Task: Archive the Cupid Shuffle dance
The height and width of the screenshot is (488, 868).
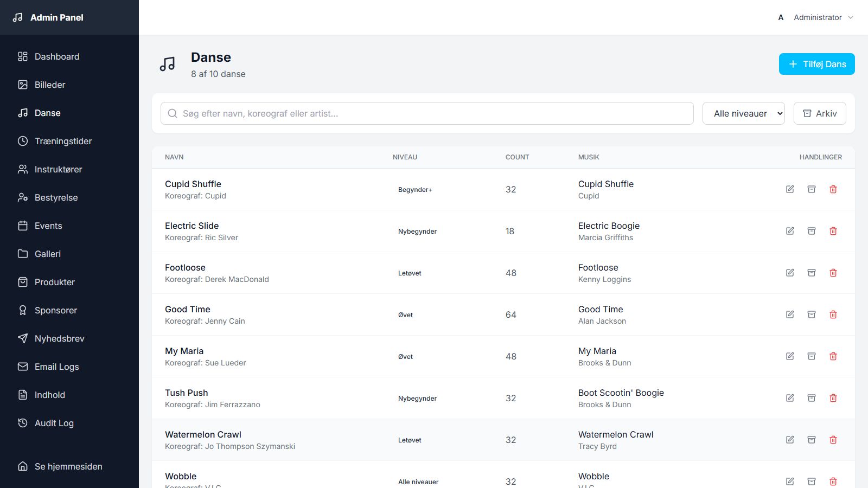Action: [812, 189]
